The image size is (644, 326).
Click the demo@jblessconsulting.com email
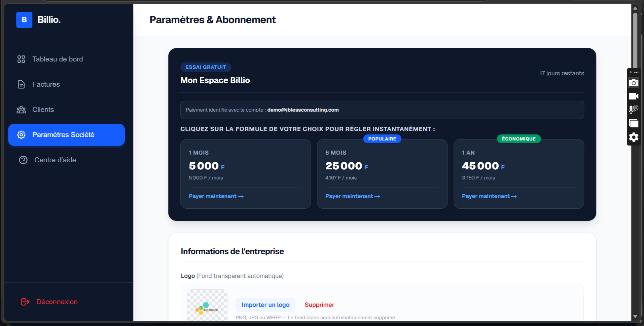(x=303, y=110)
